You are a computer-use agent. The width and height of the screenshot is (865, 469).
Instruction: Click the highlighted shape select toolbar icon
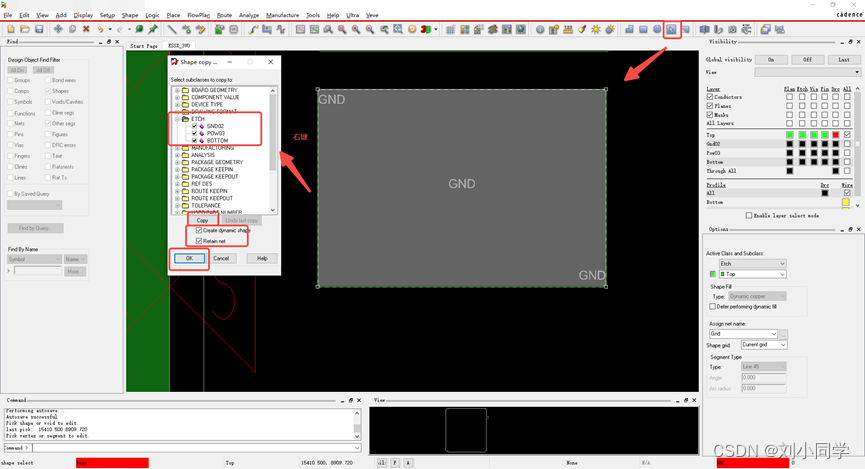672,30
